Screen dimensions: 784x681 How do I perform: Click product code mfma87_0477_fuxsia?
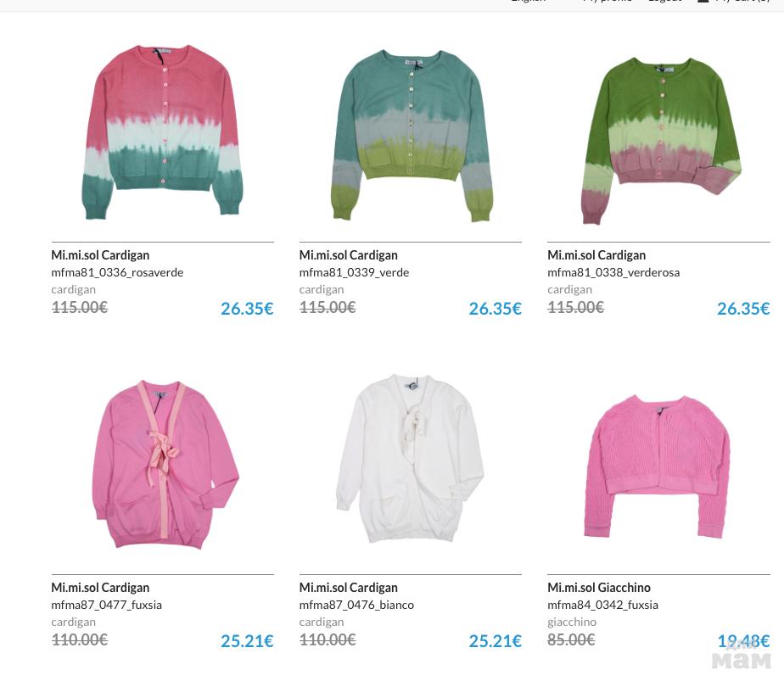tap(107, 605)
